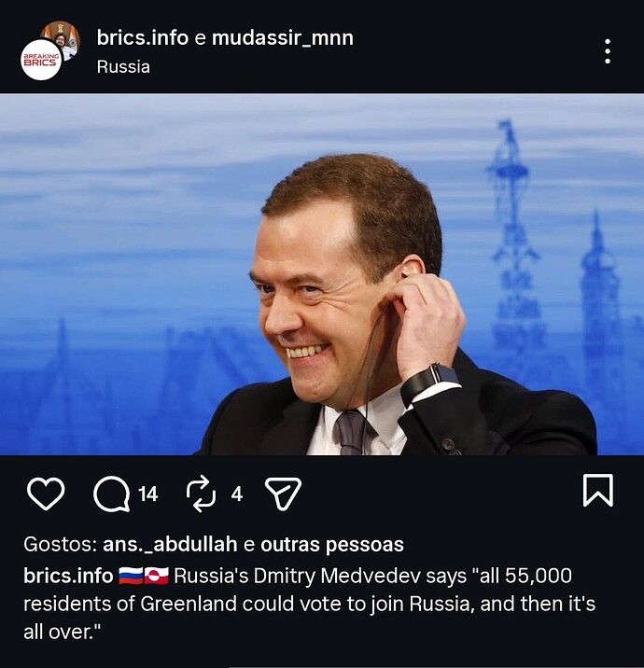Open brics.info username in the caption
The image size is (644, 668).
tap(68, 576)
